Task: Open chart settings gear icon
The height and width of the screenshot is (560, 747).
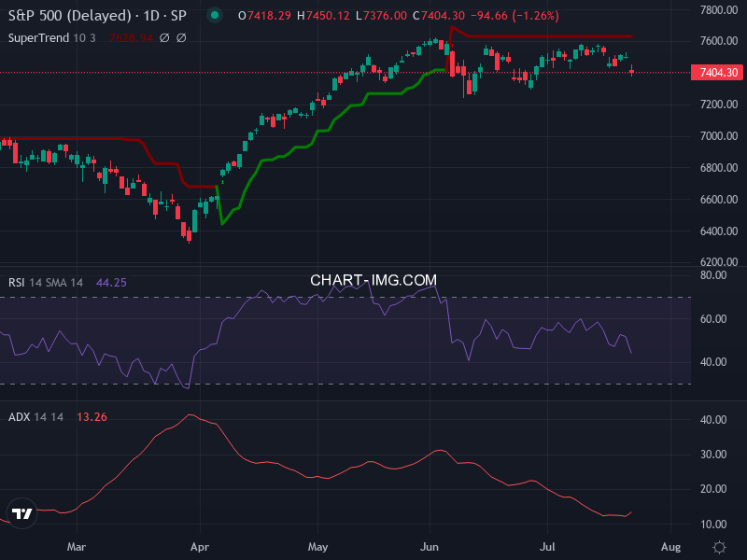Action: [x=719, y=547]
